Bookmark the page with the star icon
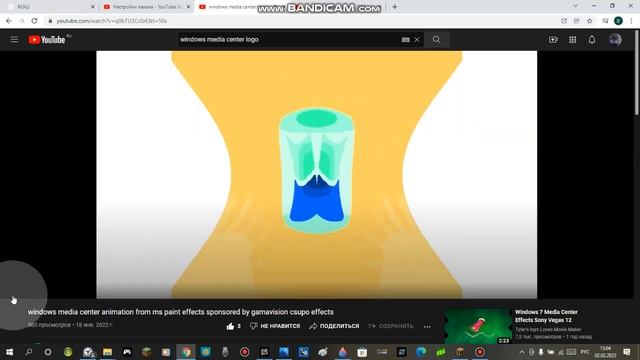Image resolution: width=640 pixels, height=360 pixels. coord(589,21)
